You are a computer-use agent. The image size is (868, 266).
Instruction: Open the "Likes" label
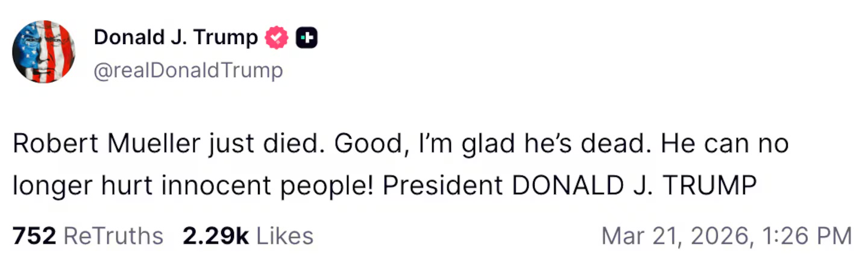[x=285, y=236]
